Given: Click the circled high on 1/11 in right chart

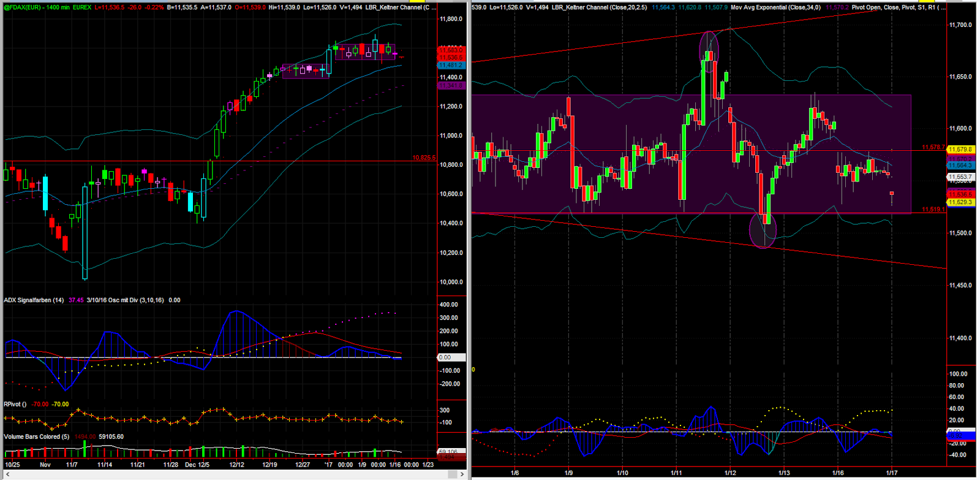Looking at the screenshot, I should [x=709, y=52].
